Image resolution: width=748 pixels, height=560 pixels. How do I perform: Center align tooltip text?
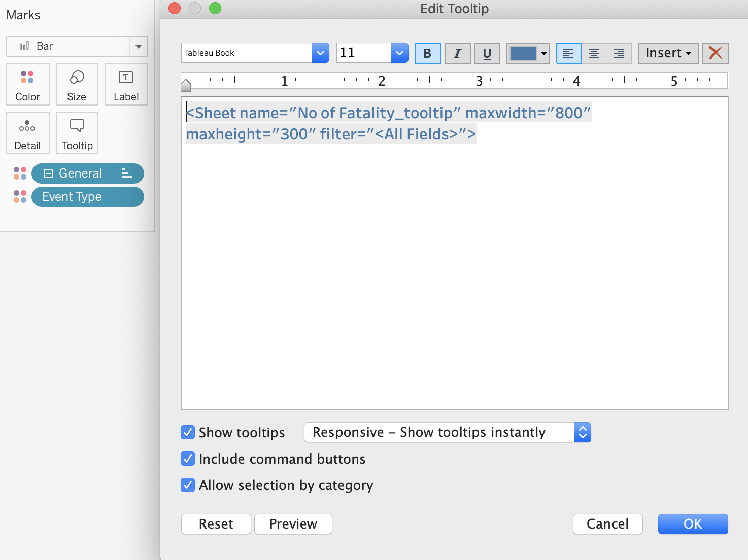click(594, 53)
